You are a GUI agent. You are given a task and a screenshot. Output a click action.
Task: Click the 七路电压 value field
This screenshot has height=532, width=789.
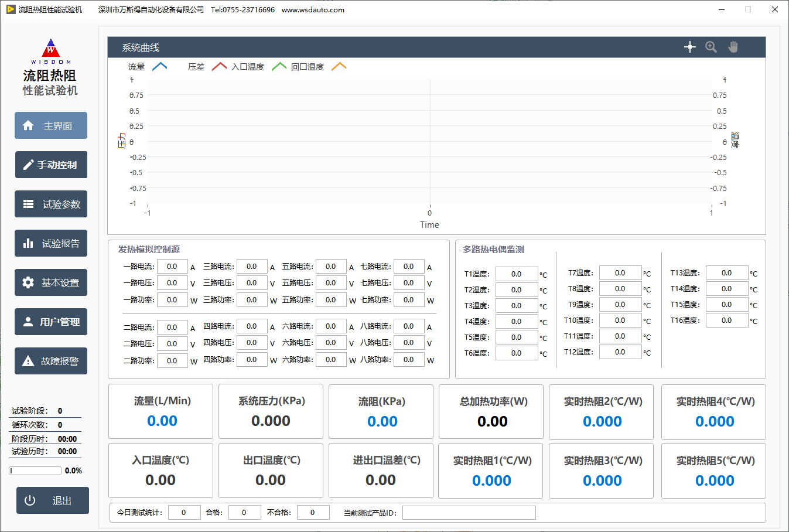click(x=409, y=283)
